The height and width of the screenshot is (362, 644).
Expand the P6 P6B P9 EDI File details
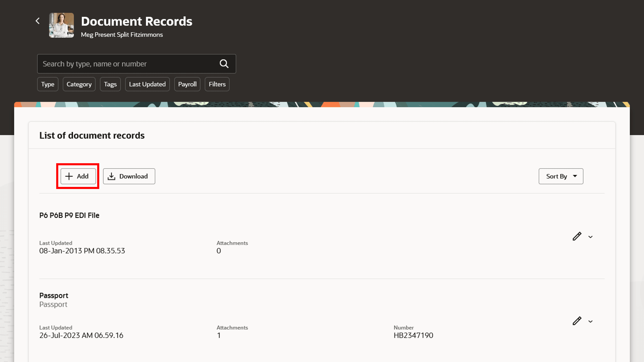point(590,237)
